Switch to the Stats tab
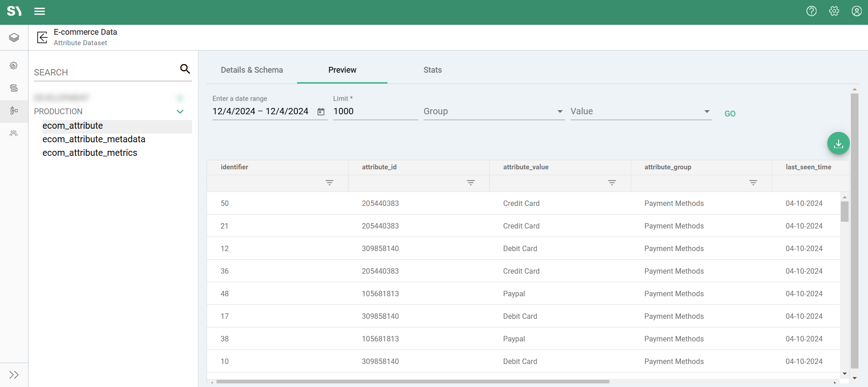This screenshot has width=868, height=387. [432, 70]
